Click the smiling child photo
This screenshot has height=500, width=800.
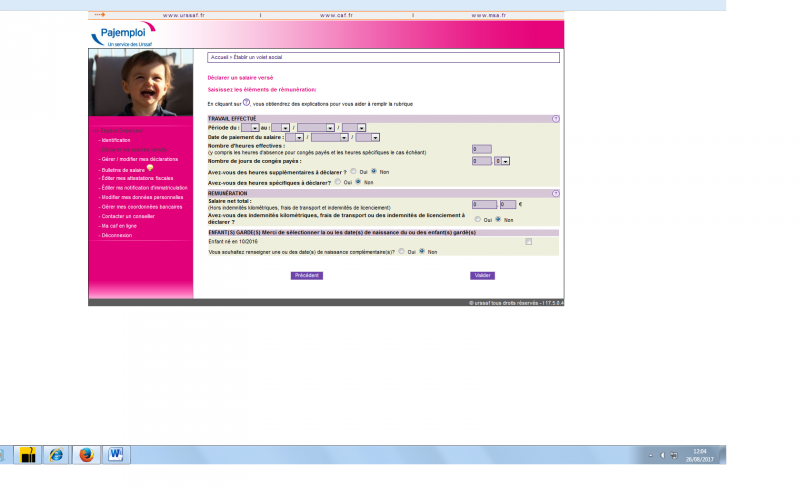click(141, 83)
